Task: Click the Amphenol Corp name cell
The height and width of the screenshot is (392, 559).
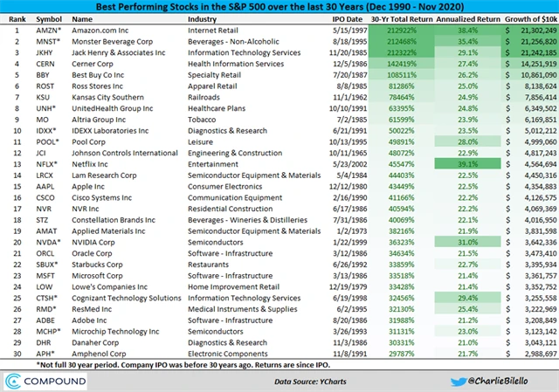Action: (x=99, y=354)
